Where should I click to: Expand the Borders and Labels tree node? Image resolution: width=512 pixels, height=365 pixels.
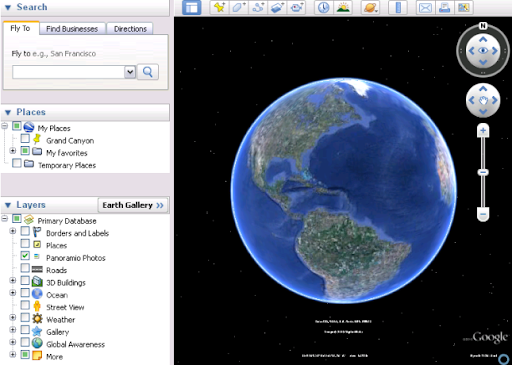(x=13, y=231)
